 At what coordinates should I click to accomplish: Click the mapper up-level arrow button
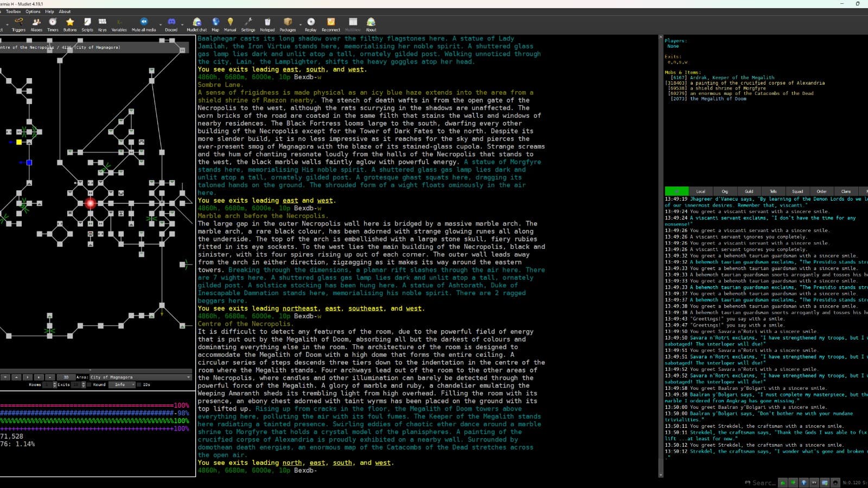coord(16,377)
